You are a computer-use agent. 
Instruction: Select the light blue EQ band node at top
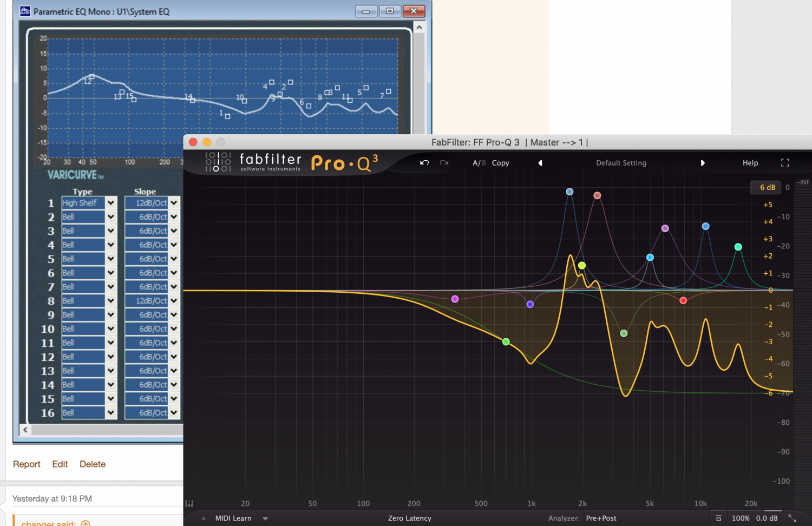569,192
